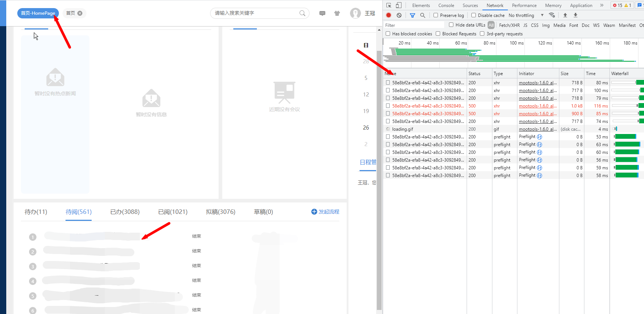This screenshot has width=644, height=314.
Task: Click the scrollbar up arrow on the page
Action: 379,30
